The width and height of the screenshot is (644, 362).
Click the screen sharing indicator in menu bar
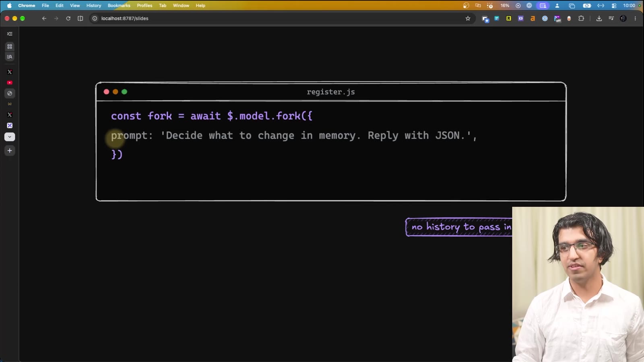tap(543, 6)
